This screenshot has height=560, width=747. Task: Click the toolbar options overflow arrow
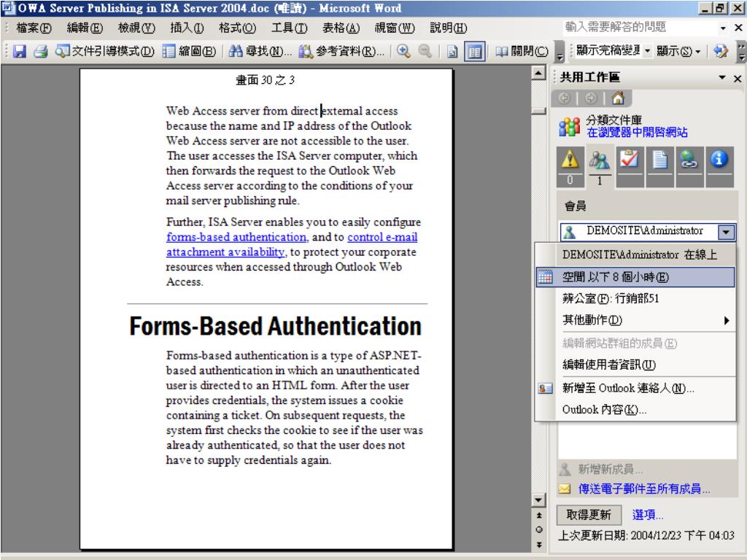pos(560,52)
